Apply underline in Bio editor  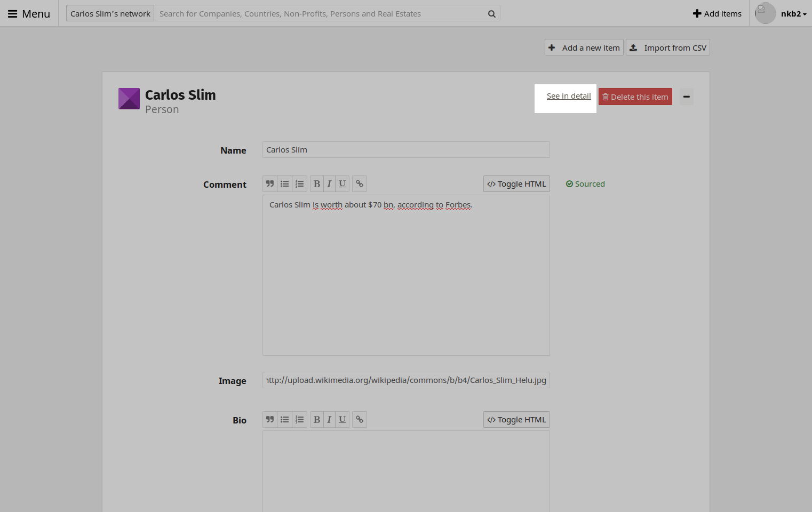pos(343,420)
